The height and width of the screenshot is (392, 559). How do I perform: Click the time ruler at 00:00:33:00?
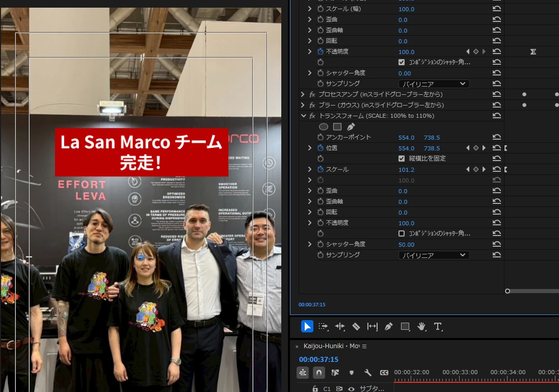tap(460, 372)
